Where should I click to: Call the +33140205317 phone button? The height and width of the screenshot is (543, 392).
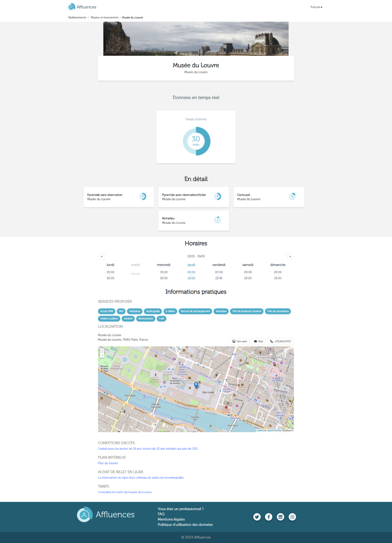click(280, 341)
